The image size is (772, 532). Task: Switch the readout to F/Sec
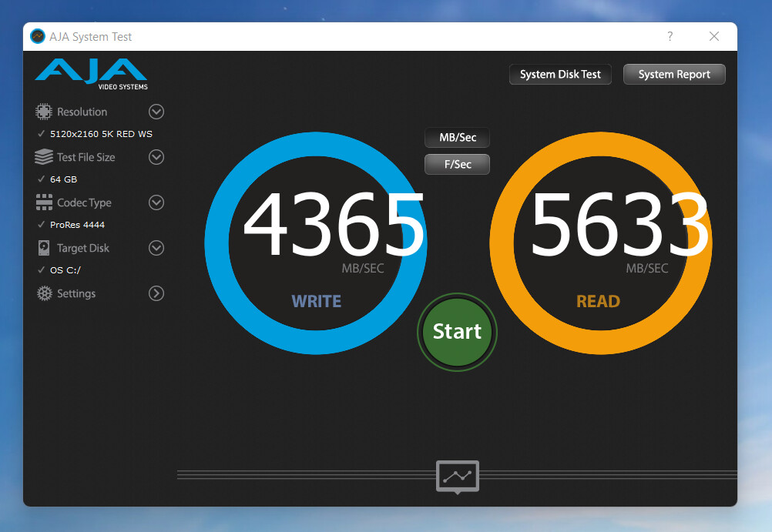click(x=458, y=165)
